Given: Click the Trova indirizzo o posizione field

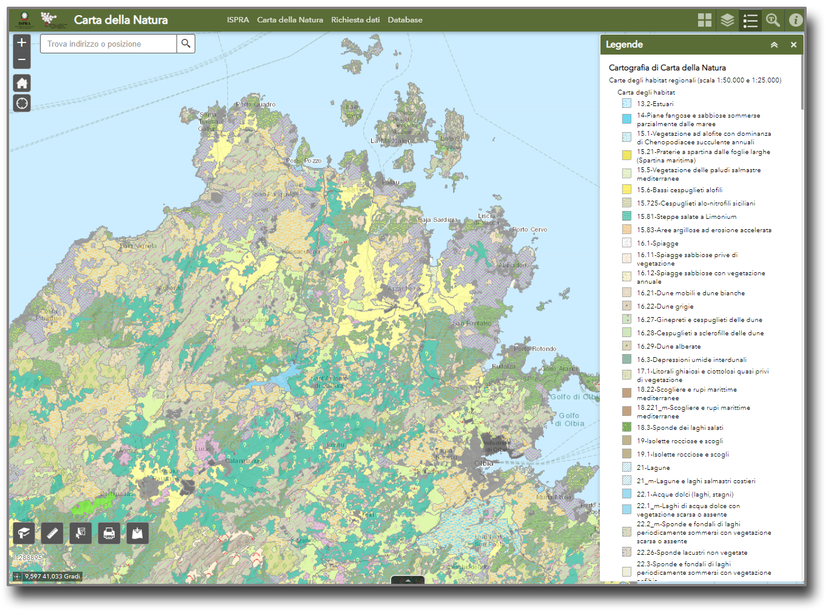Looking at the screenshot, I should point(109,44).
